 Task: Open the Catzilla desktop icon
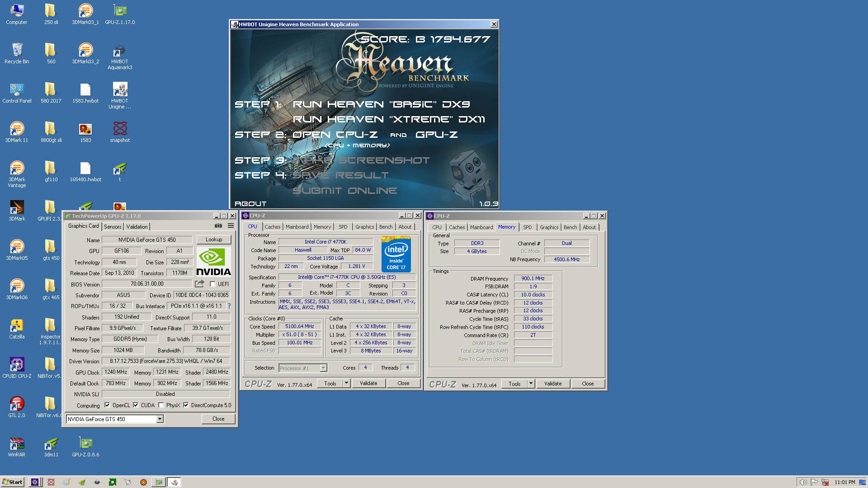click(x=17, y=329)
